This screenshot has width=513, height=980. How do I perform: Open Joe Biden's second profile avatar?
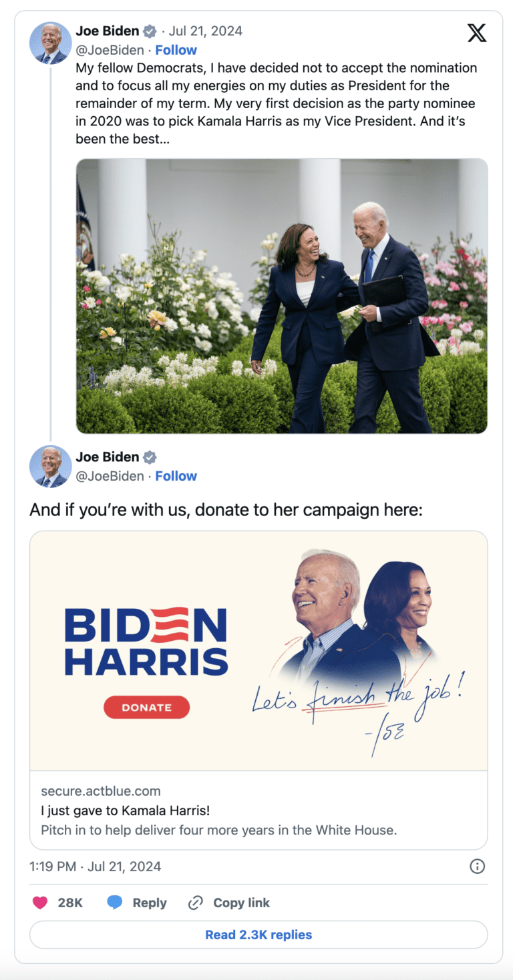pos(51,466)
